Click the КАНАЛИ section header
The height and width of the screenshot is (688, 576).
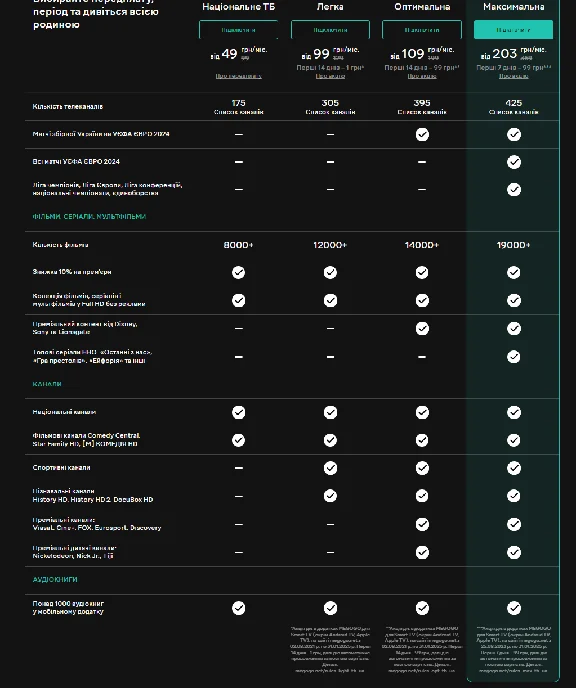47,384
